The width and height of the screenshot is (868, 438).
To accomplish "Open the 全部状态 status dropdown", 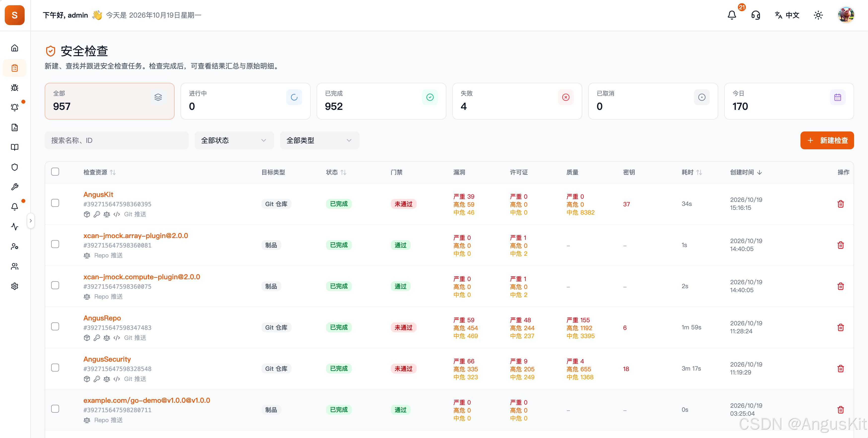I will tap(234, 140).
